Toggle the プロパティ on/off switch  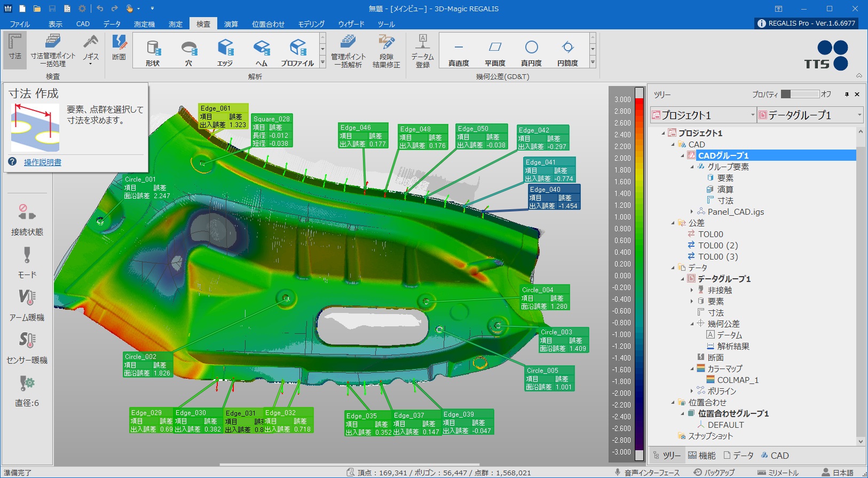[x=800, y=94]
